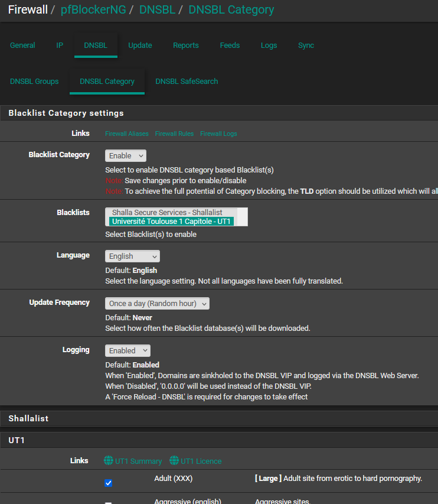Collapse the Shallalist section header
Image resolution: width=438 pixels, height=504 pixels.
(28, 418)
